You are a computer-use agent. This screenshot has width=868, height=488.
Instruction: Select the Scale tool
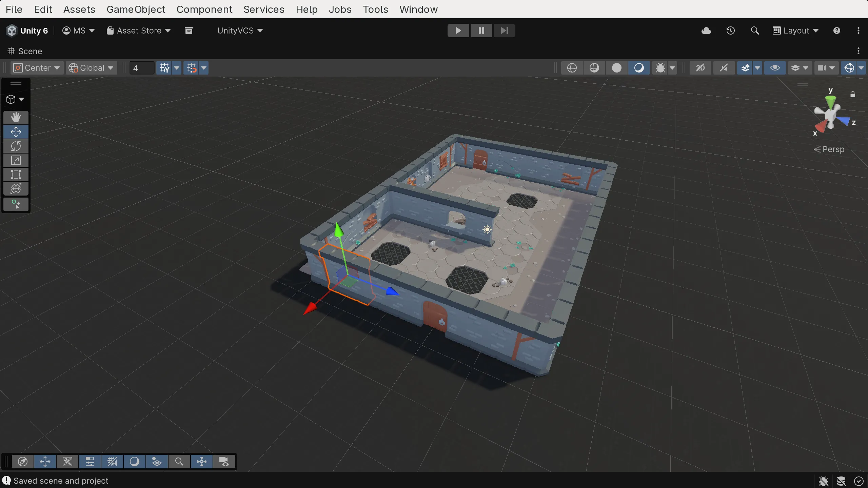(x=16, y=160)
